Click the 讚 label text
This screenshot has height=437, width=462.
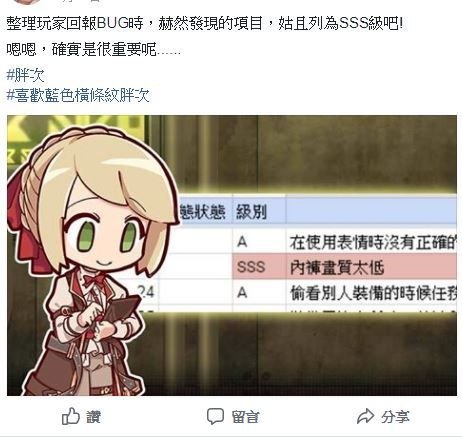click(x=94, y=417)
